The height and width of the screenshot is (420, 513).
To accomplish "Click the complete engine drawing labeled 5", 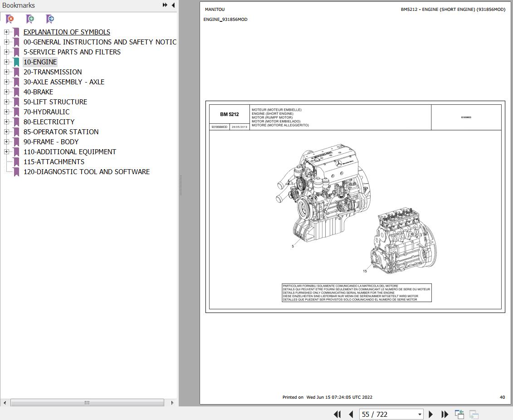I will click(323, 193).
